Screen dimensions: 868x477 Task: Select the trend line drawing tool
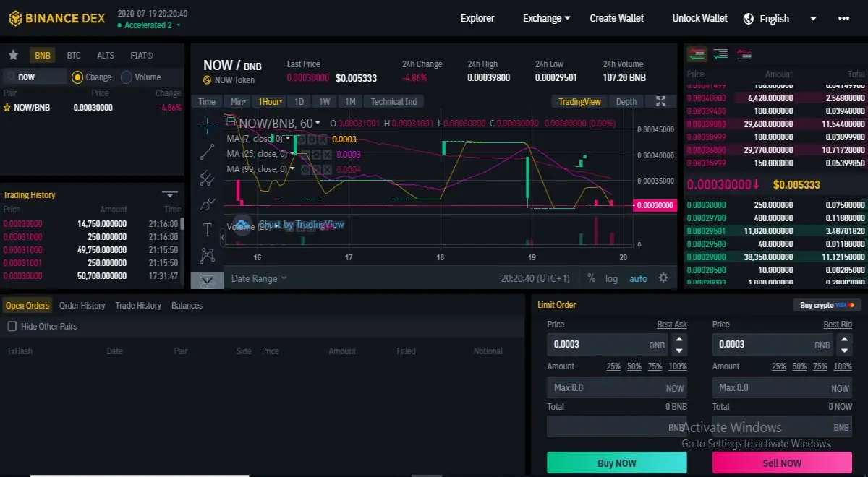[x=207, y=152]
